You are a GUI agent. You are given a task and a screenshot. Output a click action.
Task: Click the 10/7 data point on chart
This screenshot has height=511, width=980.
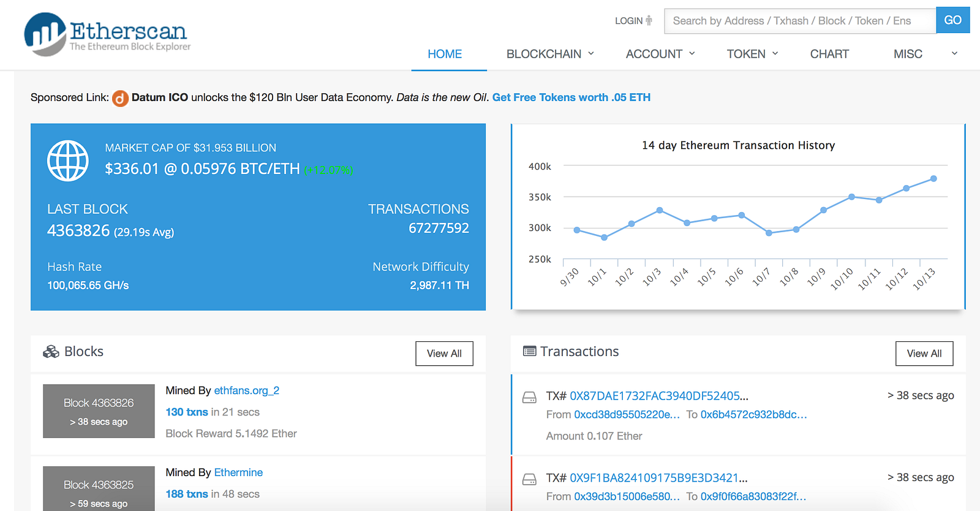coord(769,233)
